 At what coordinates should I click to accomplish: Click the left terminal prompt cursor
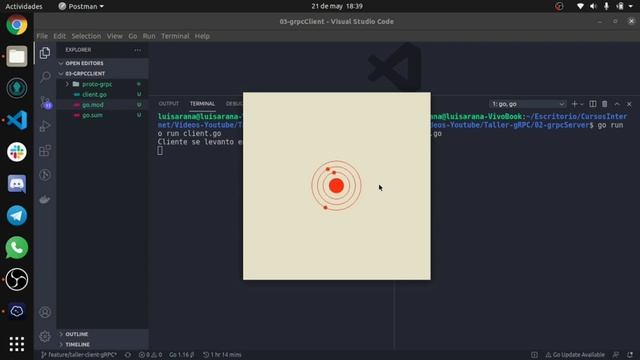[x=160, y=151]
